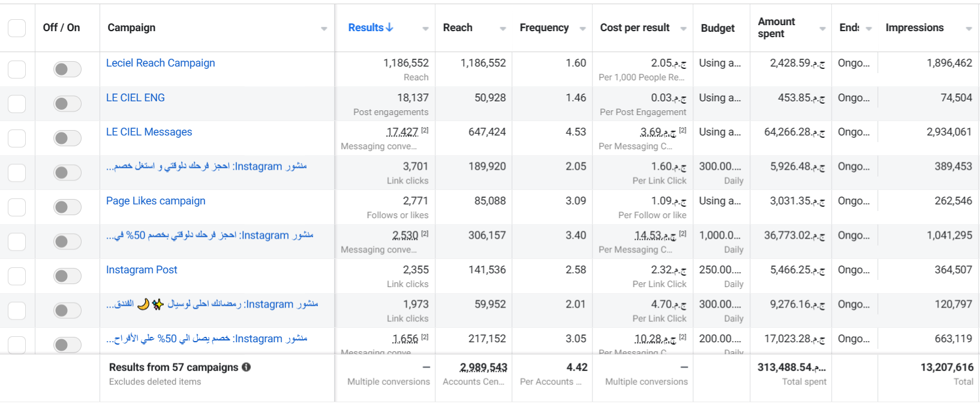Select the LE CIEL Messages row checkbox
Image resolution: width=980 pixels, height=404 pixels.
click(17, 138)
